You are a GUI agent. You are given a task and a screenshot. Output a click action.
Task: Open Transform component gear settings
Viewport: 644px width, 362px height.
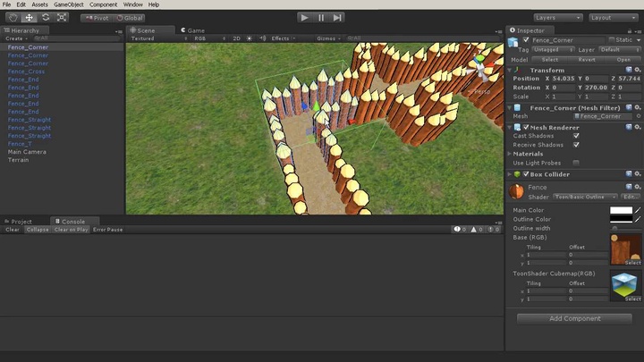tap(638, 70)
